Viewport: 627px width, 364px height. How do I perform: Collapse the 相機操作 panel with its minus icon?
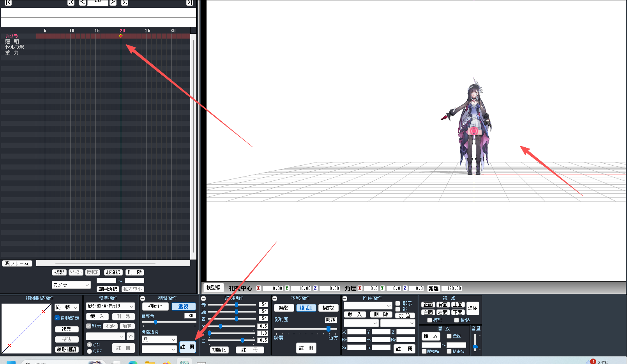143,299
